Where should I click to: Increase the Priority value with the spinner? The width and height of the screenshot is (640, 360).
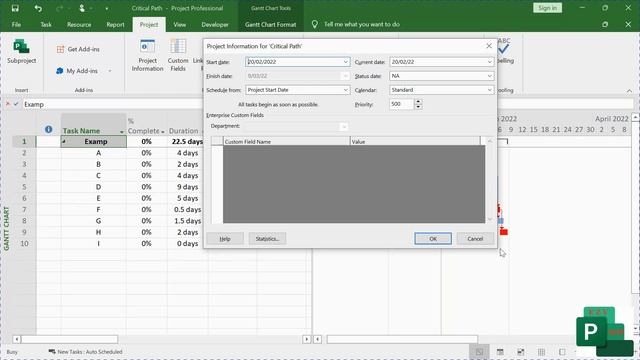[418, 102]
